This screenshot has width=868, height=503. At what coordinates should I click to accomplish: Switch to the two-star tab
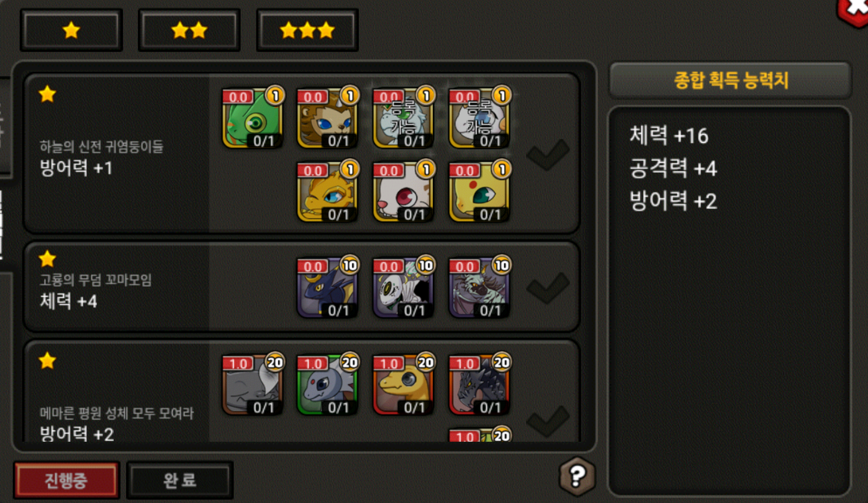tap(189, 31)
